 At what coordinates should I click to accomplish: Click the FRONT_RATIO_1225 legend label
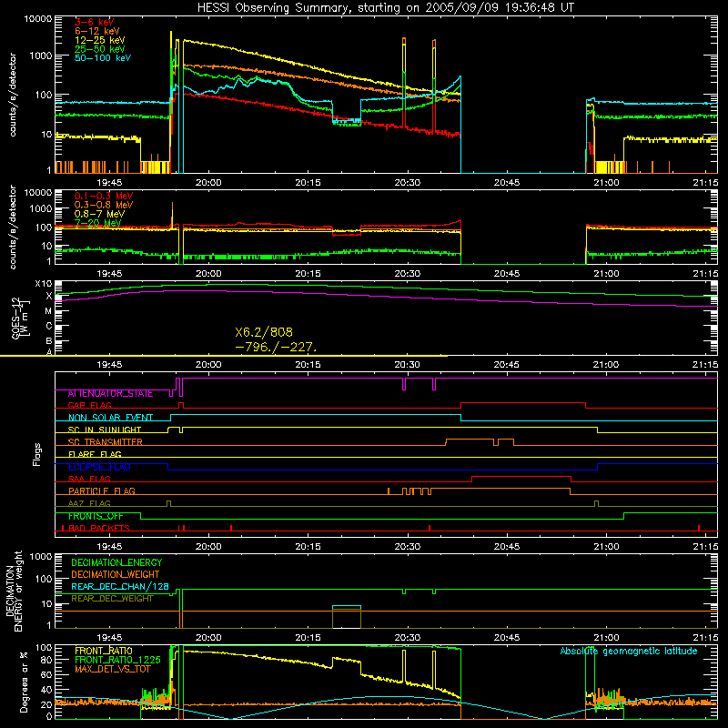point(117,660)
